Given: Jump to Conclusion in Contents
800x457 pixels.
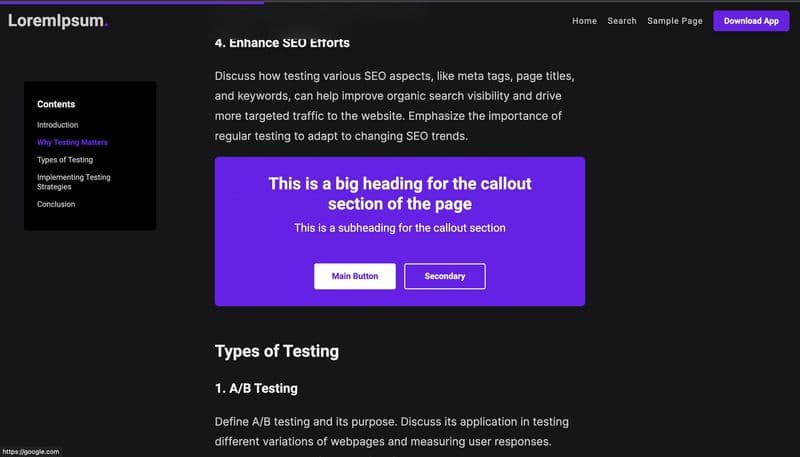Looking at the screenshot, I should (x=56, y=204).
